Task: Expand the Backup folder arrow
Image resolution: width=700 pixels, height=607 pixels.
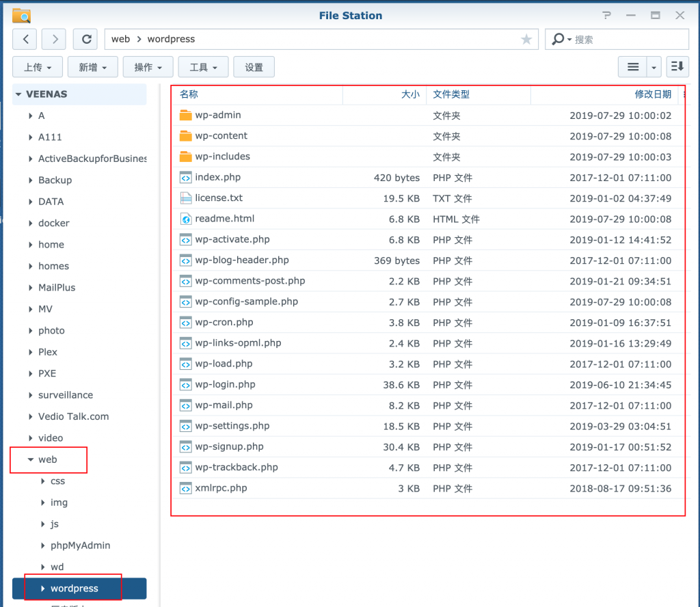Action: [30, 180]
